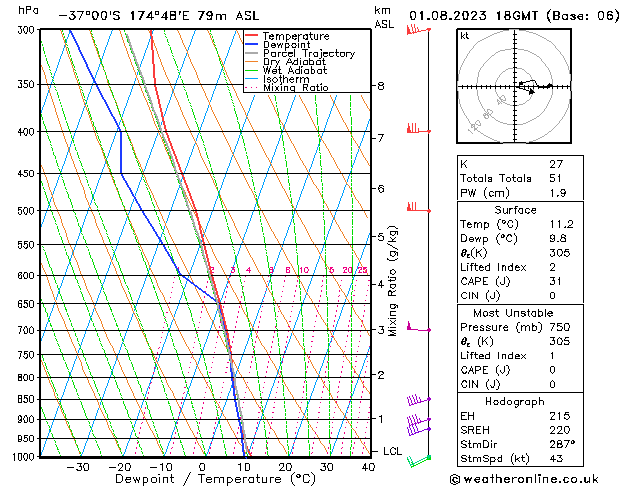Click the red wind barb at 500 hPa
This screenshot has width=629, height=486.
418,208
